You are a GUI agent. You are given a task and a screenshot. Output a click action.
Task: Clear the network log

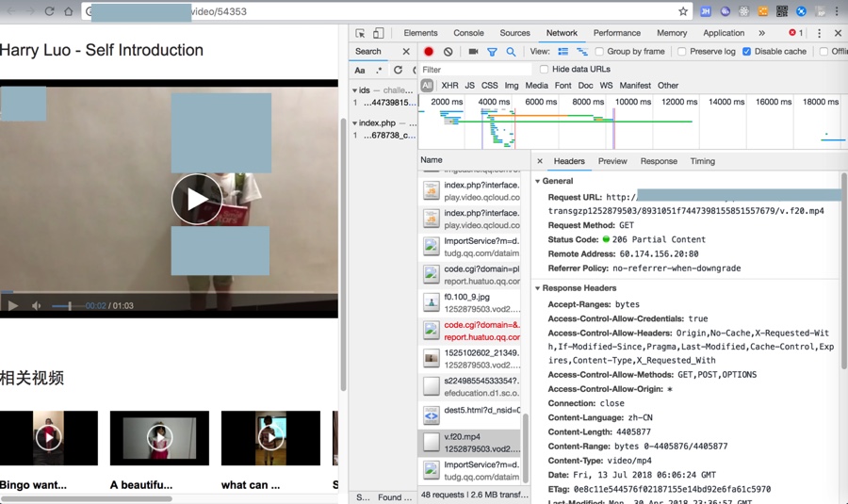[448, 52]
